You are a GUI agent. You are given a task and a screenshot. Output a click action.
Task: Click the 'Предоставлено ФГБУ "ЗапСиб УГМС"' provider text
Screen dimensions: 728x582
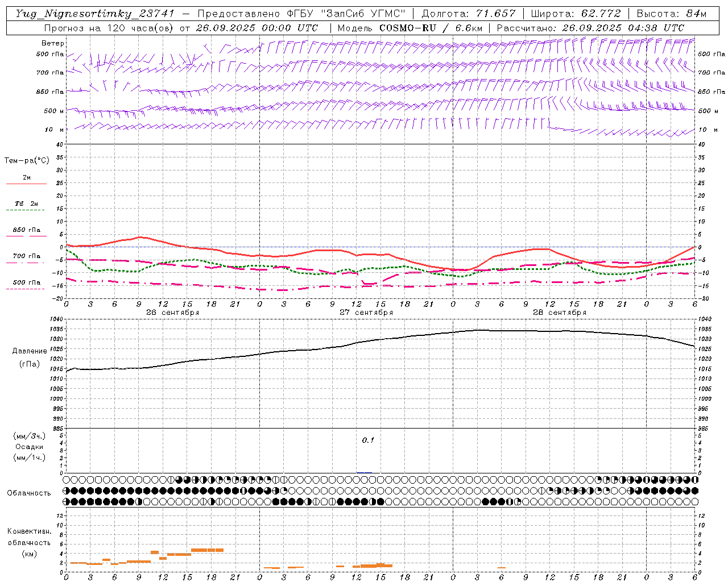301,14
